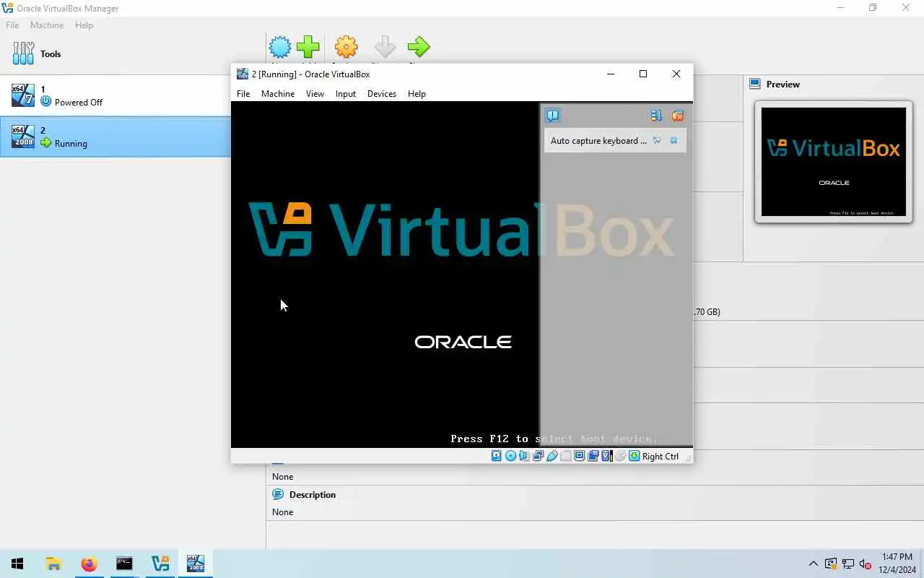Open Input menu in VM window
The image size is (924, 578).
346,94
